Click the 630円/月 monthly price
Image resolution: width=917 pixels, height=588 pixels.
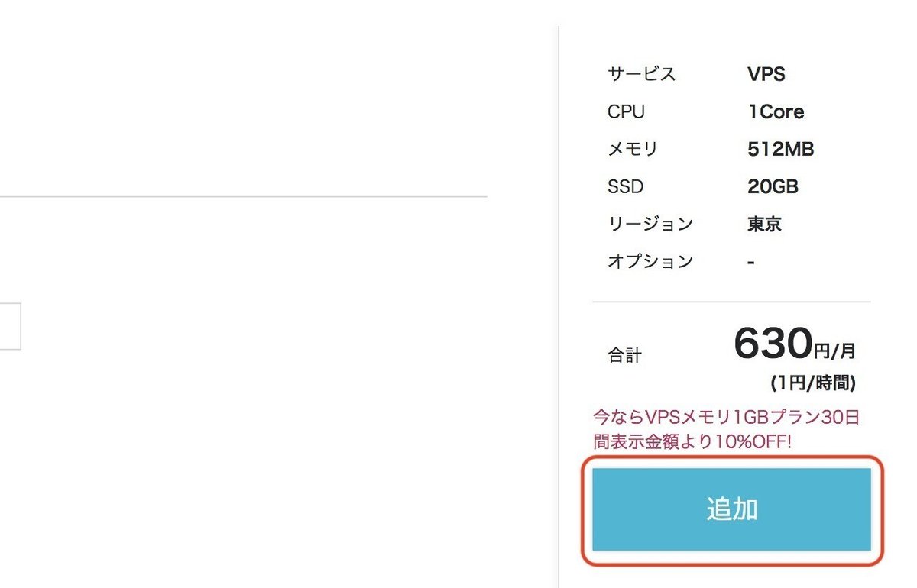click(x=795, y=344)
